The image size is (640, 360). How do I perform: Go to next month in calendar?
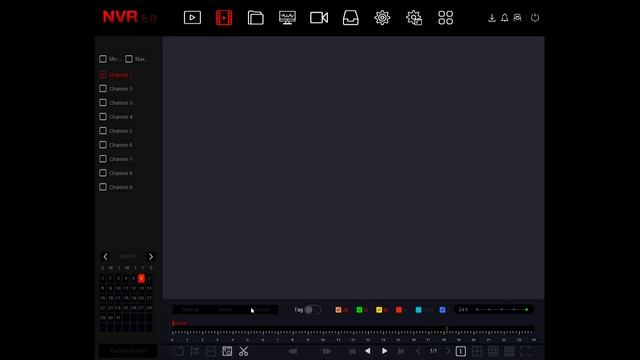pyautogui.click(x=151, y=257)
